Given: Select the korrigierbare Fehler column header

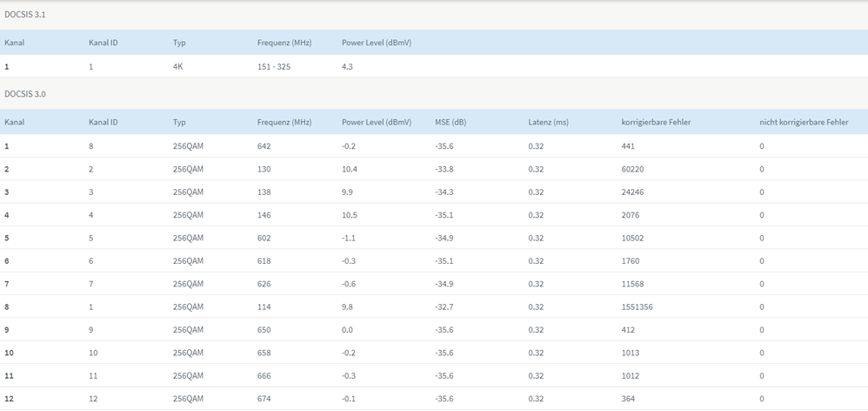Looking at the screenshot, I should tap(656, 122).
